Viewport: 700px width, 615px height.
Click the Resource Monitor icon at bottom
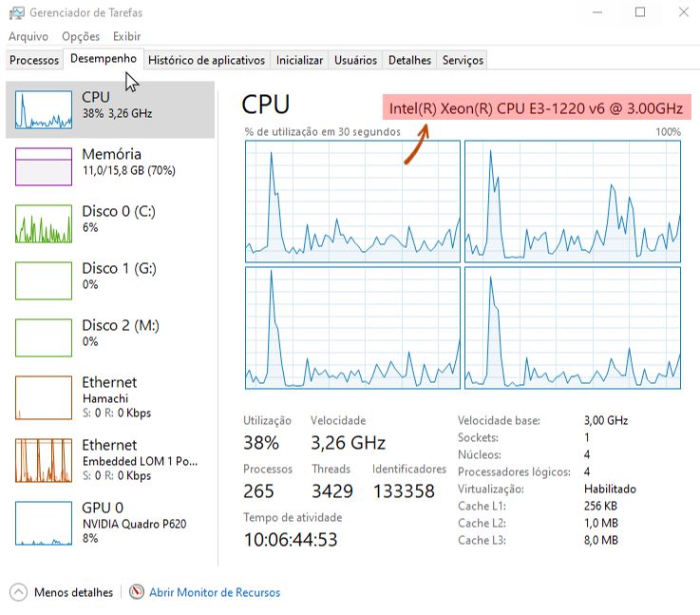(137, 592)
